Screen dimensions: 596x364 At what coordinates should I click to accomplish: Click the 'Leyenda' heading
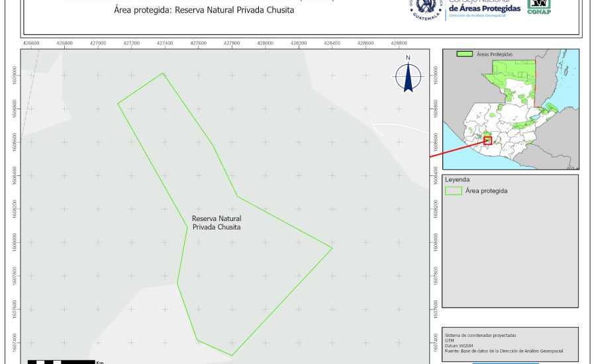[x=458, y=179]
